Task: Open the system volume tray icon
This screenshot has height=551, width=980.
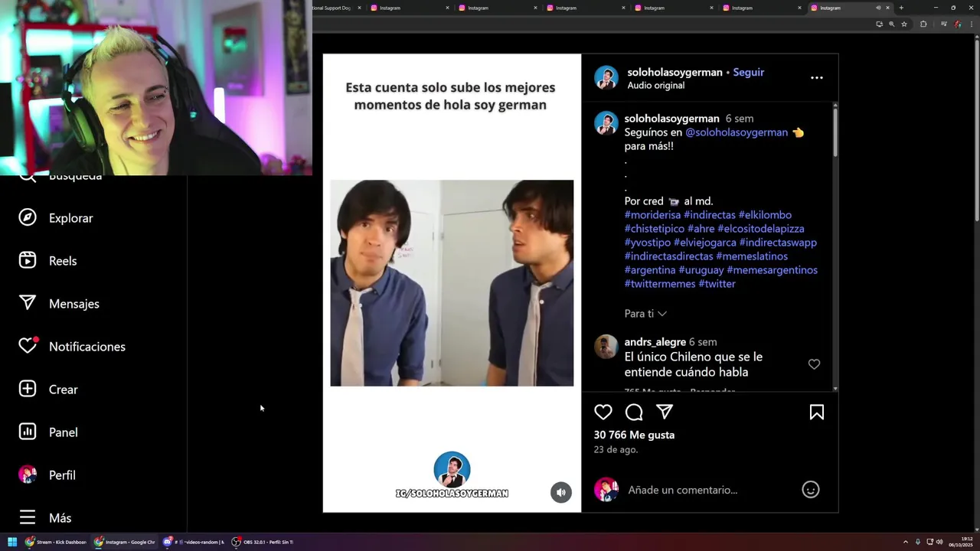Action: tap(940, 542)
